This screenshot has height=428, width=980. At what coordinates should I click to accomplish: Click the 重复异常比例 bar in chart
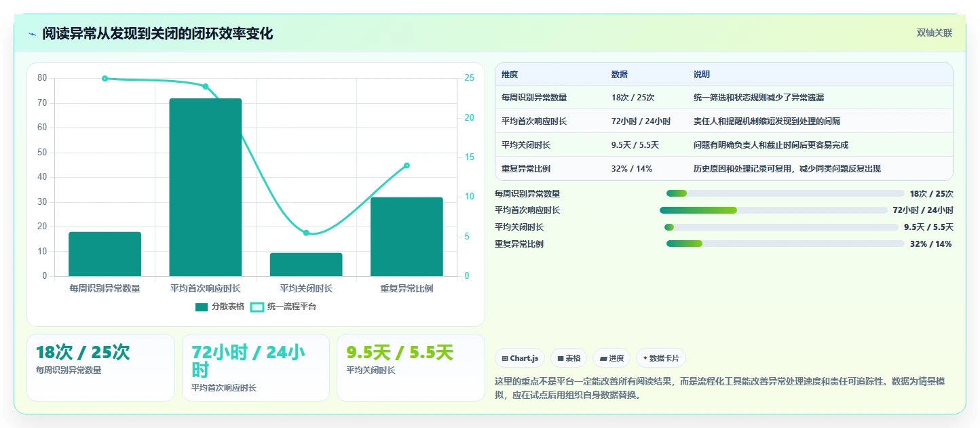click(407, 237)
